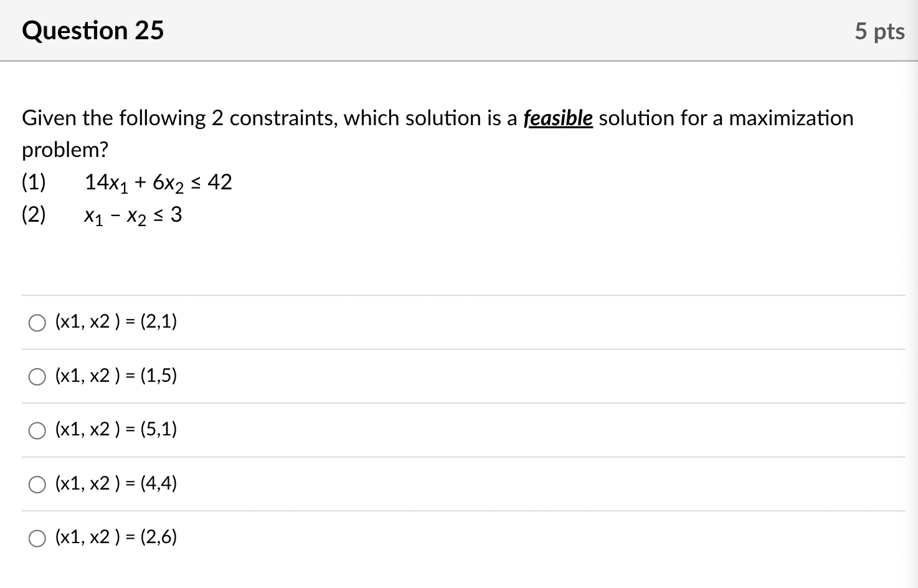Click the "(1)" constraint number label

point(34,183)
